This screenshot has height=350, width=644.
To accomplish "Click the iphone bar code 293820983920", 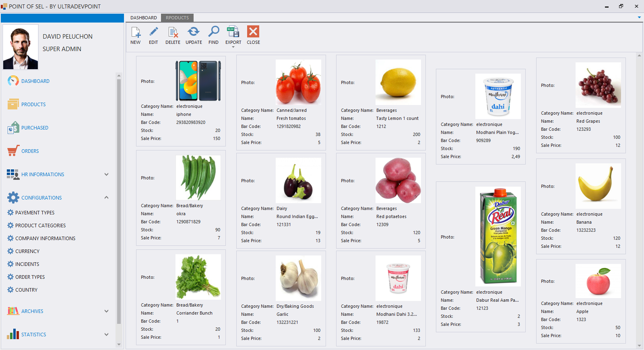I will (191, 122).
